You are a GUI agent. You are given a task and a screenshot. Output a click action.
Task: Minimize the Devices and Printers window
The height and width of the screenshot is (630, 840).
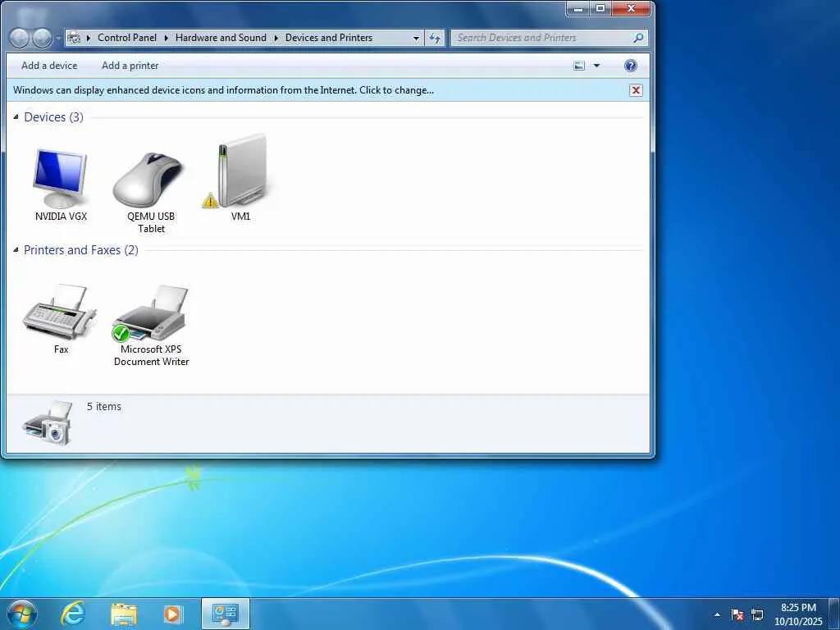pos(578,8)
